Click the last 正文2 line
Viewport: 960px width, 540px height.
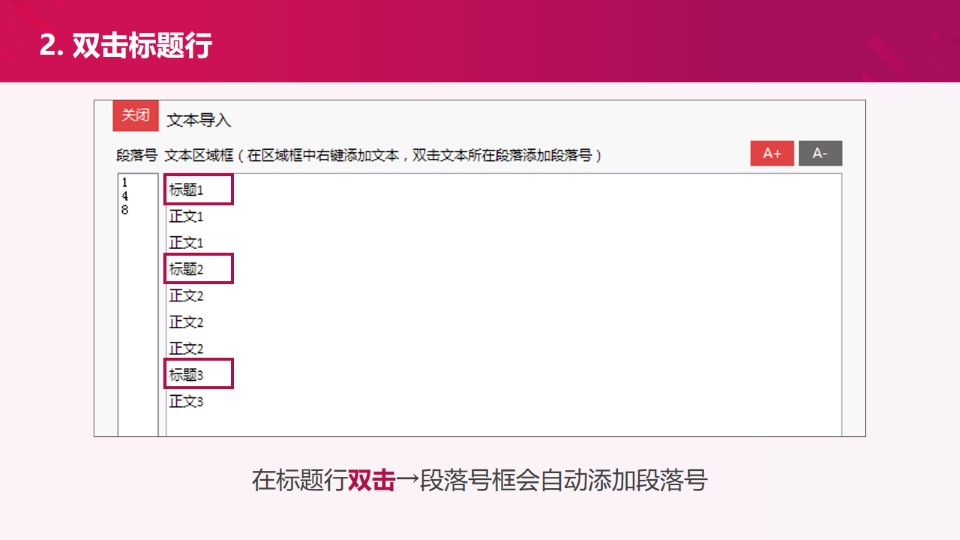(x=187, y=349)
